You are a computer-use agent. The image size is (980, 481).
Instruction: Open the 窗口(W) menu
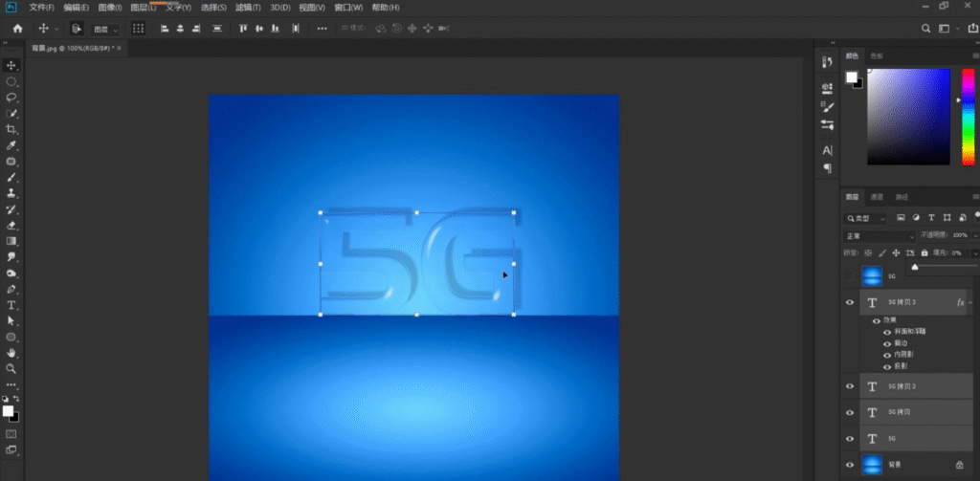[348, 8]
